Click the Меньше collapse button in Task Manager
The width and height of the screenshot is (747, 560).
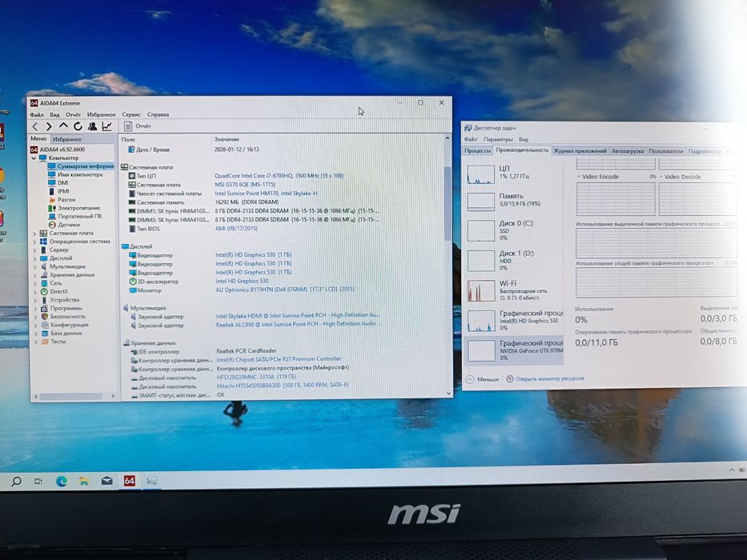[x=482, y=379]
